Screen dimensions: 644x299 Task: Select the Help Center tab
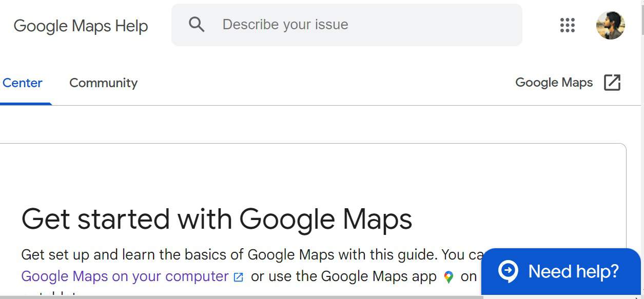(22, 83)
